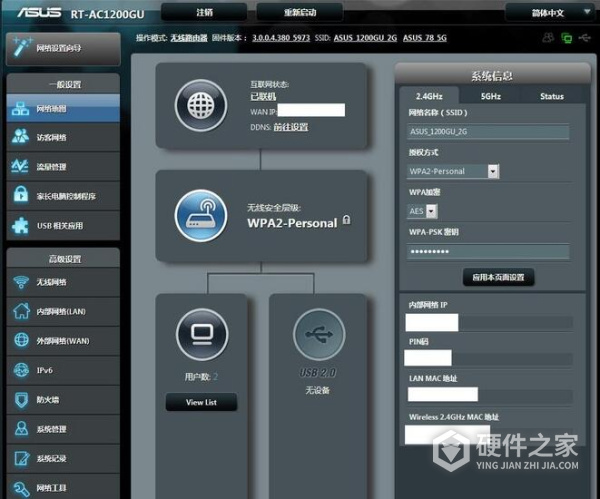Switch to the Status tab
Image resolution: width=600 pixels, height=499 pixels.
pyautogui.click(x=551, y=96)
